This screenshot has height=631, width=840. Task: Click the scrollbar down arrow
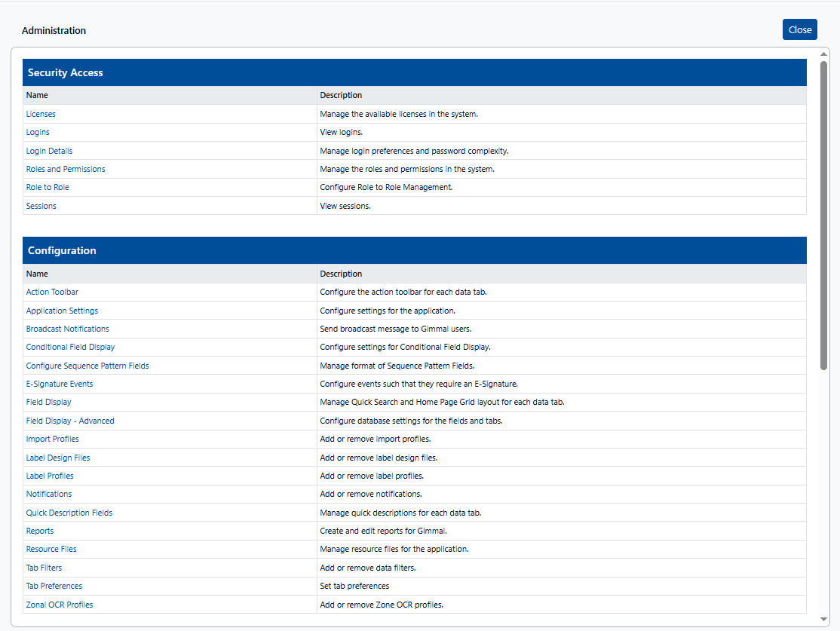click(824, 619)
